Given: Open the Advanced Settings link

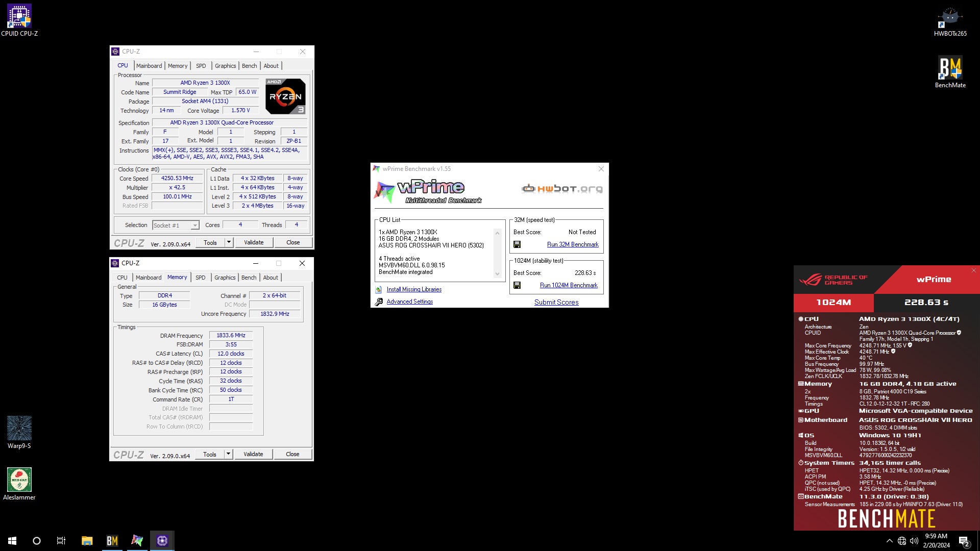Looking at the screenshot, I should (x=410, y=302).
